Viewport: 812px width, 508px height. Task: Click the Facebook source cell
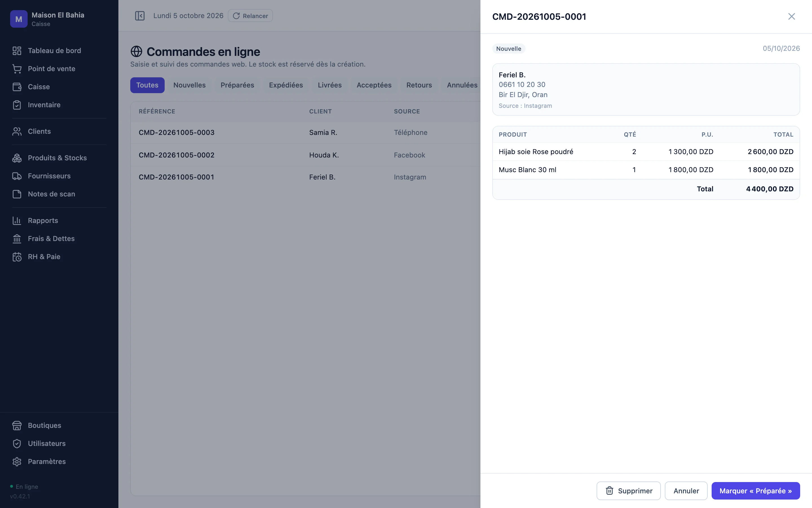point(409,155)
